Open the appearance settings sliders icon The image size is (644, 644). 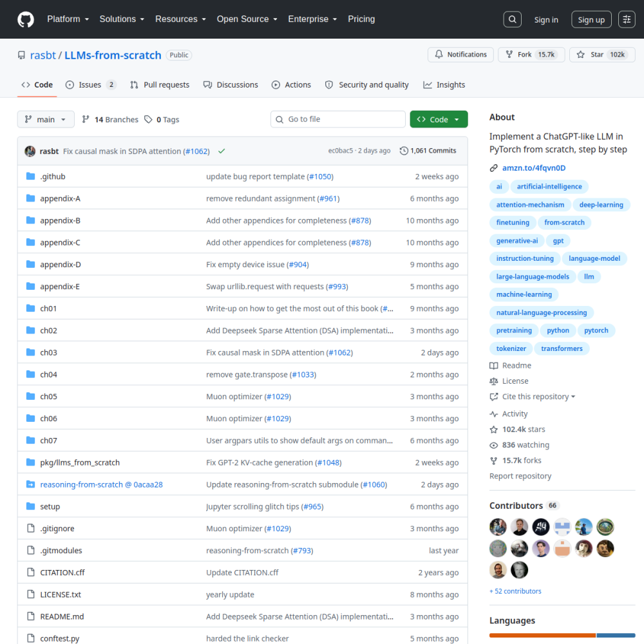tap(627, 19)
